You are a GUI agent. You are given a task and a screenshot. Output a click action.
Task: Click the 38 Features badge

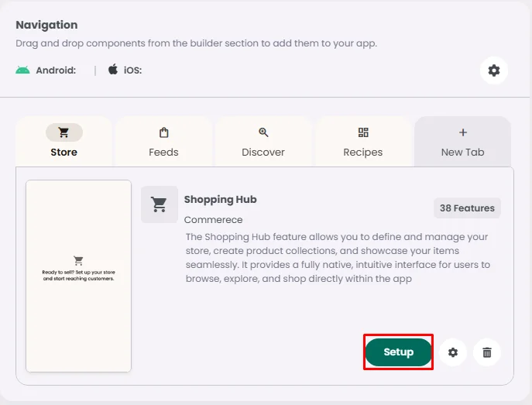click(x=467, y=208)
